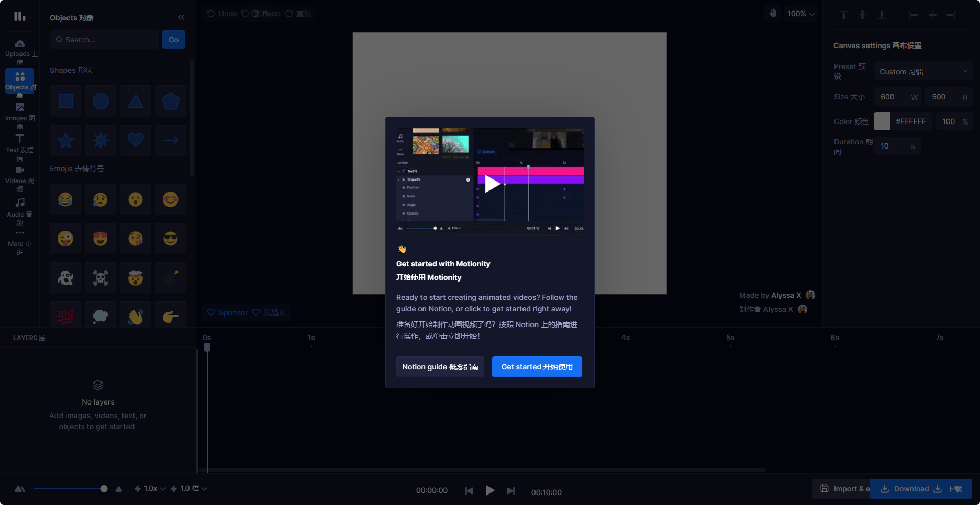Open the Audio sidebar tab
This screenshot has width=980, height=505.
[x=20, y=210]
